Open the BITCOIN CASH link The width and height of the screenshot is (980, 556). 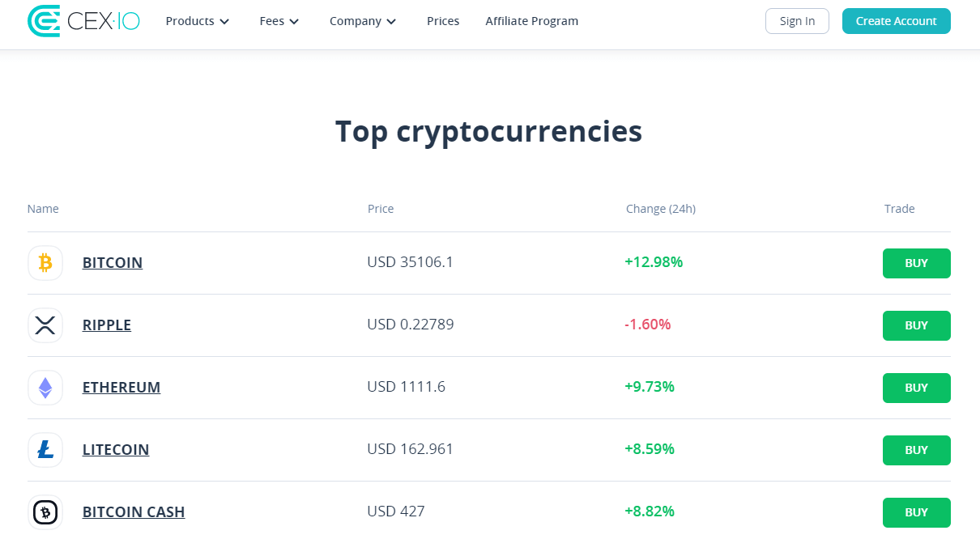(x=134, y=512)
